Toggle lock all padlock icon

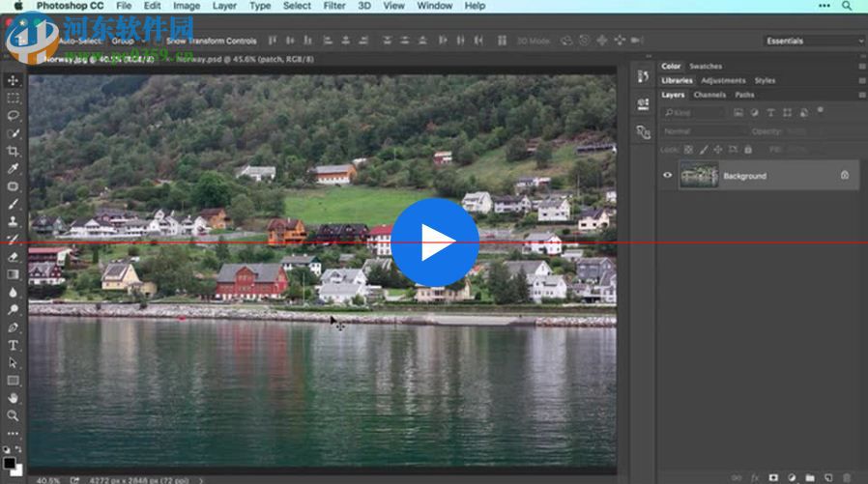[x=748, y=150]
